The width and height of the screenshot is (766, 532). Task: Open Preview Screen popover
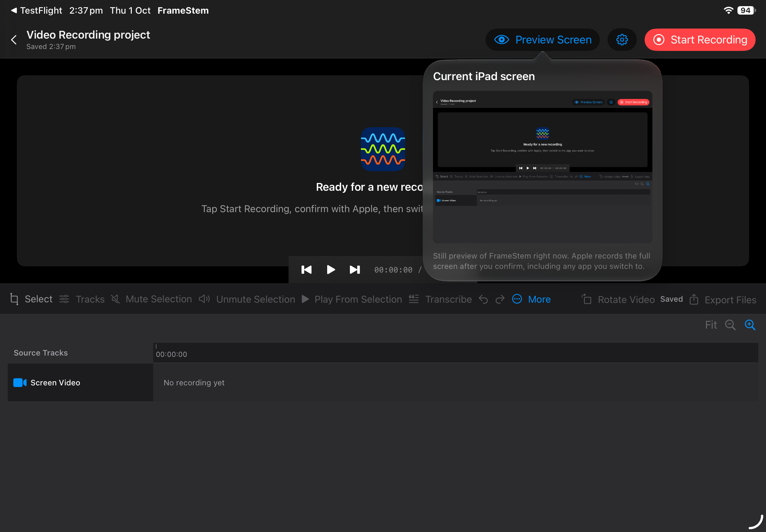click(542, 40)
